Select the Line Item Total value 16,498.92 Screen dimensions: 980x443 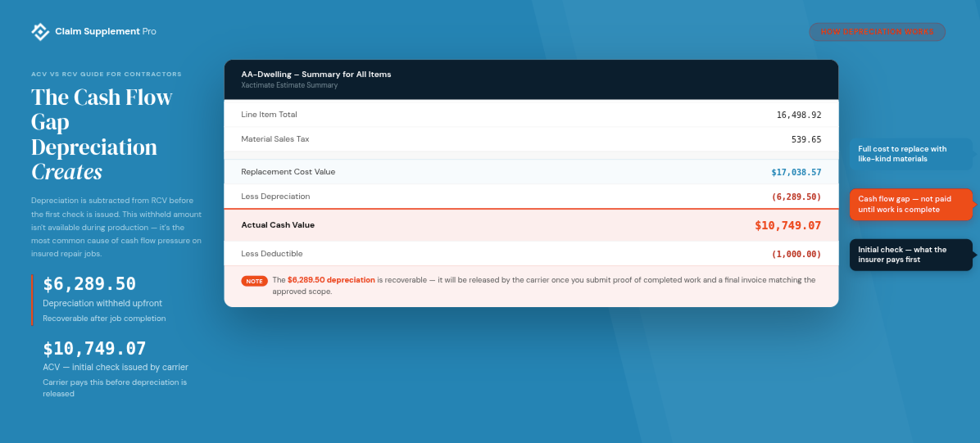[x=799, y=115]
